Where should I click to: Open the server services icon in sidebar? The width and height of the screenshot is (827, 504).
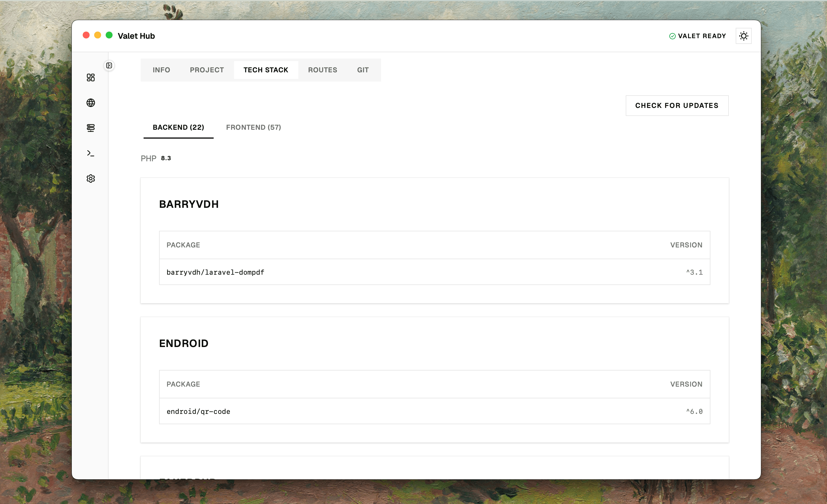[x=91, y=128]
